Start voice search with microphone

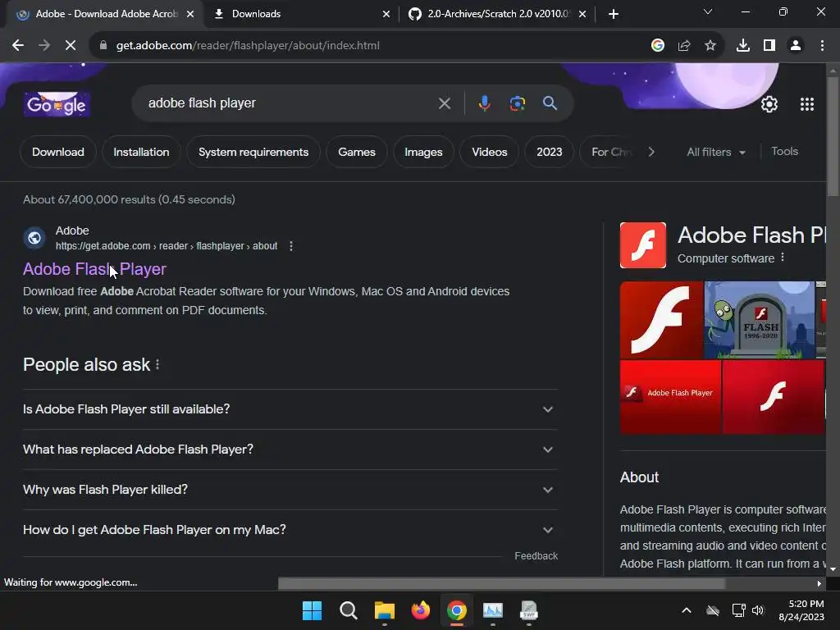tap(484, 103)
